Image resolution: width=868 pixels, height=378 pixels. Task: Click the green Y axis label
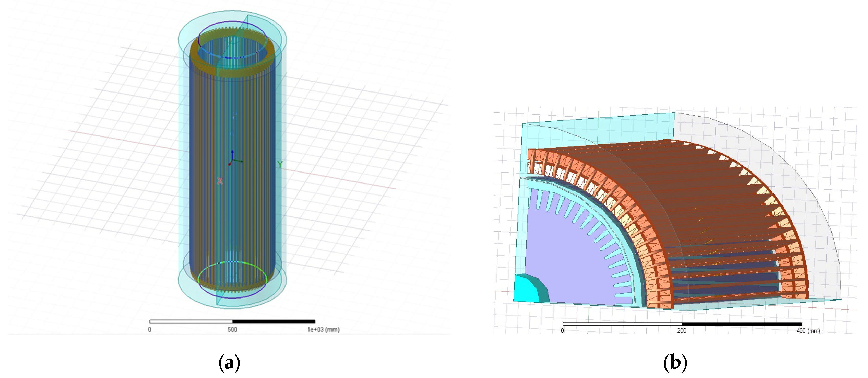tap(280, 165)
